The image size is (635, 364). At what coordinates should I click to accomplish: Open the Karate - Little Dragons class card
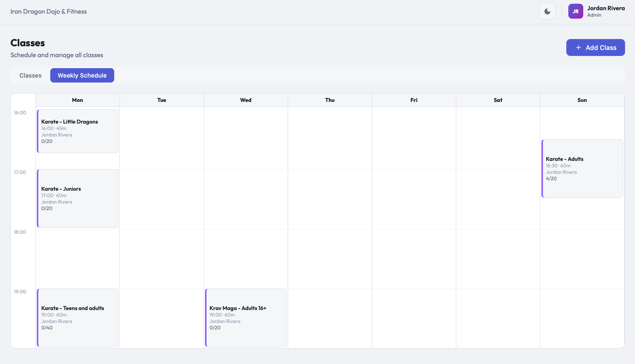(x=78, y=131)
